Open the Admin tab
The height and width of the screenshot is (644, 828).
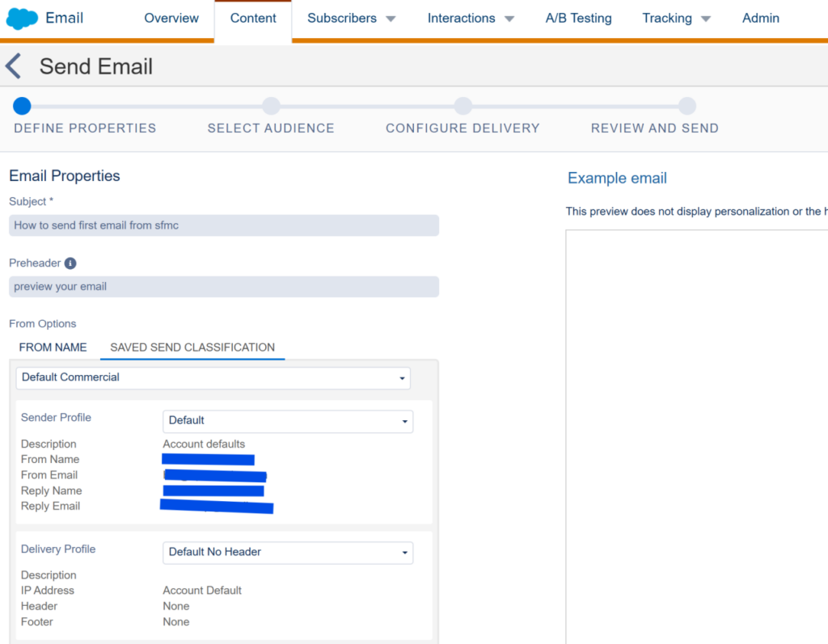tap(760, 18)
